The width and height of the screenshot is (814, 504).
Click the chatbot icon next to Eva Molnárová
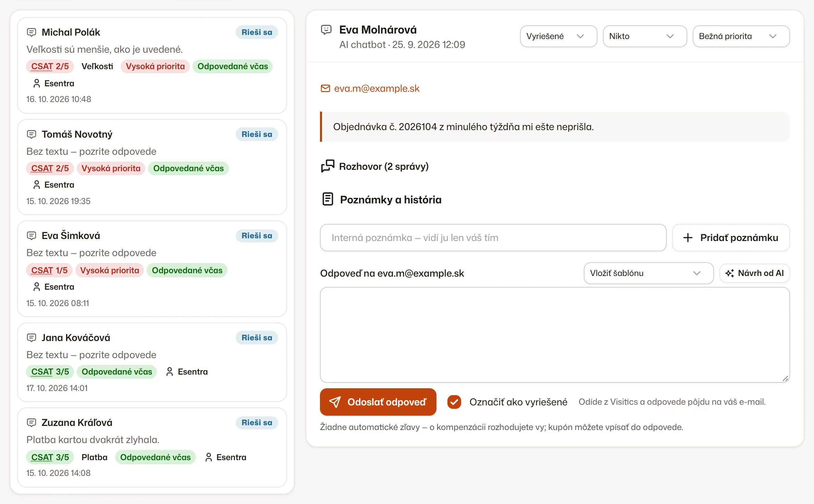point(326,30)
